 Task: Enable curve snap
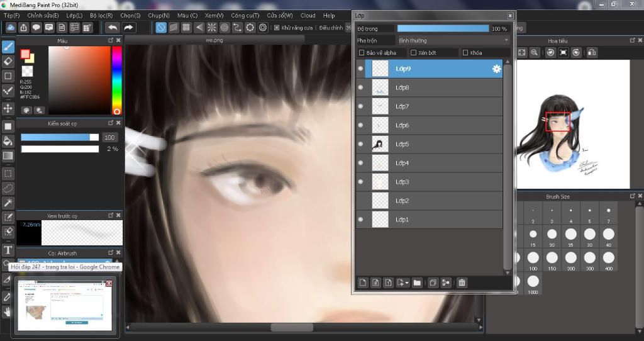237,28
